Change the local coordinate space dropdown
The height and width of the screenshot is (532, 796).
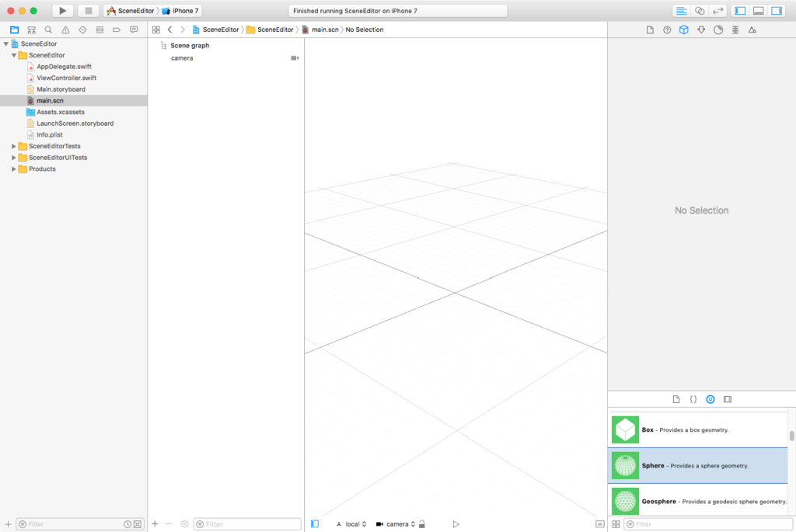[x=351, y=524]
